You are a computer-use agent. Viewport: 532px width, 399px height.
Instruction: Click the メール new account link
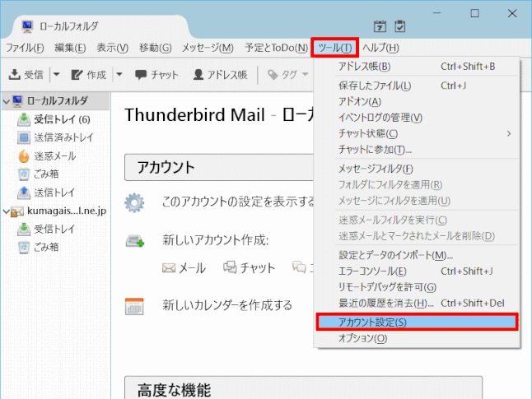[184, 268]
